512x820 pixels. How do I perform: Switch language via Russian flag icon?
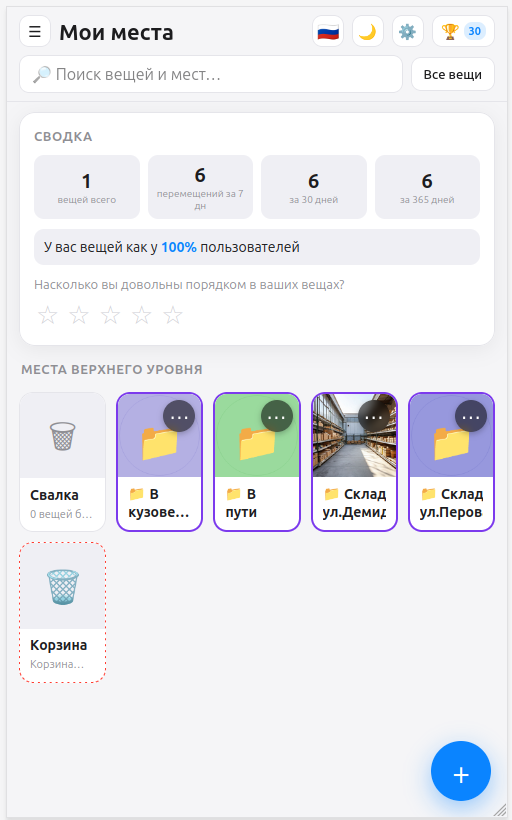pos(328,31)
